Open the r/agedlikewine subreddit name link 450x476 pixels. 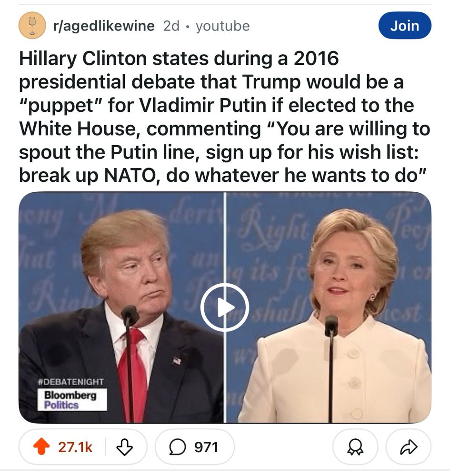(104, 26)
